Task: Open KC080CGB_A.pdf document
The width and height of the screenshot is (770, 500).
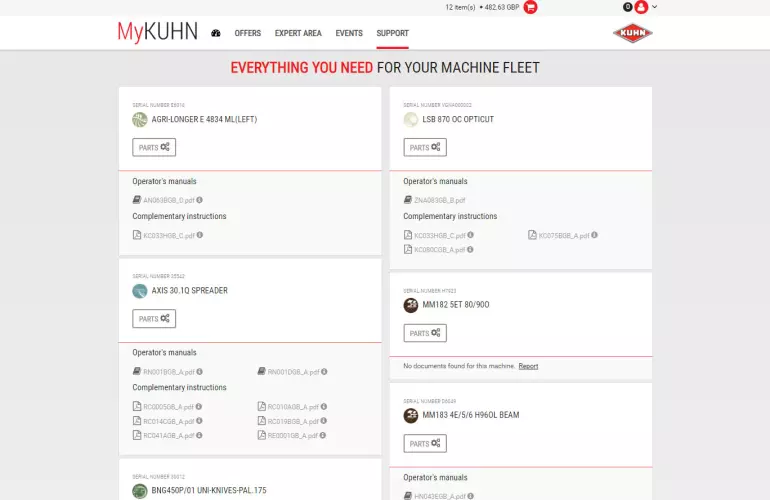Action: (440, 250)
